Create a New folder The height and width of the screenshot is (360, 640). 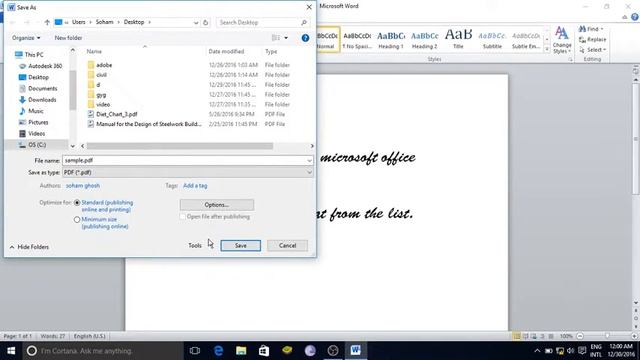68,38
